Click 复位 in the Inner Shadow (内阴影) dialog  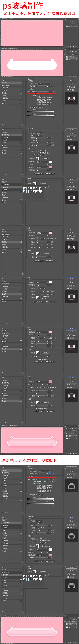71,232
